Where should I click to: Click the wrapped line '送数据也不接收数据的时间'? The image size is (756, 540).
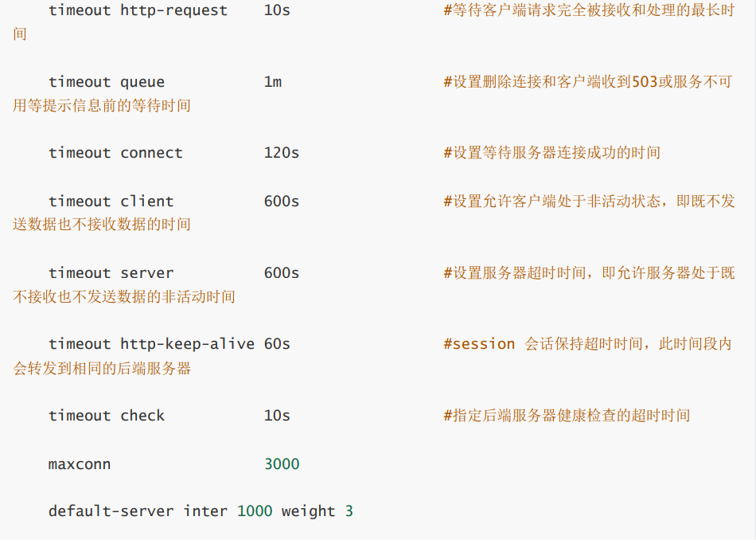coord(102,225)
